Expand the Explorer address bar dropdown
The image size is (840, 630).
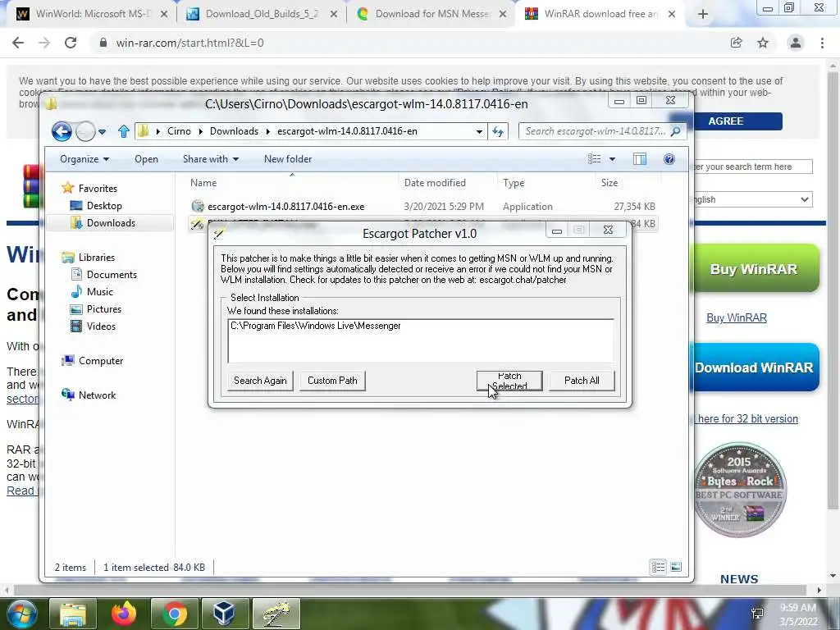pos(479,132)
